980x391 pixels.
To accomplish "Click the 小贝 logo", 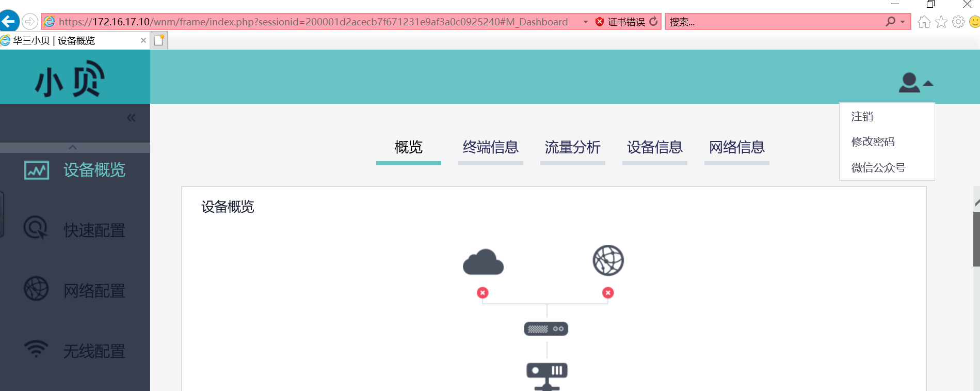I will click(x=70, y=79).
